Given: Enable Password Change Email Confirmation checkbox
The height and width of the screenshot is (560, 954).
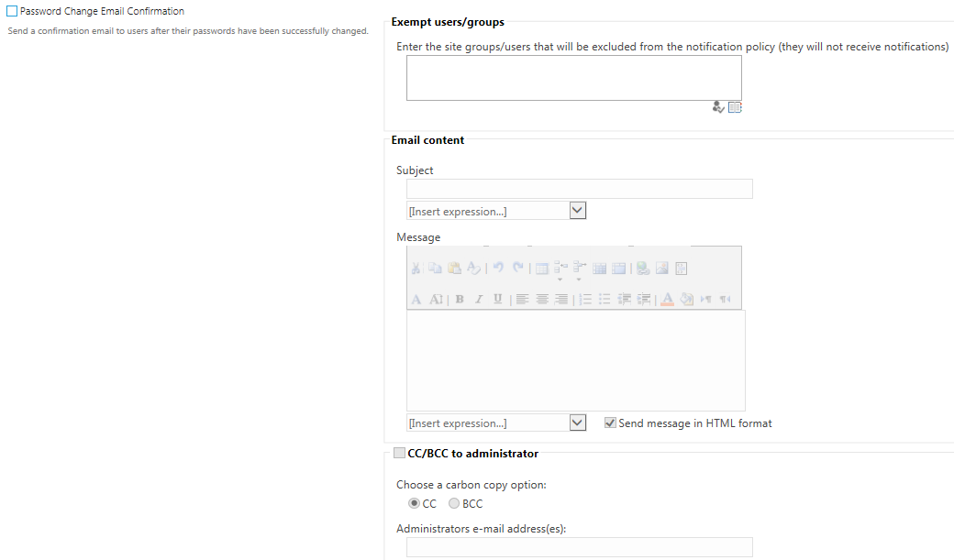Looking at the screenshot, I should 12,11.
